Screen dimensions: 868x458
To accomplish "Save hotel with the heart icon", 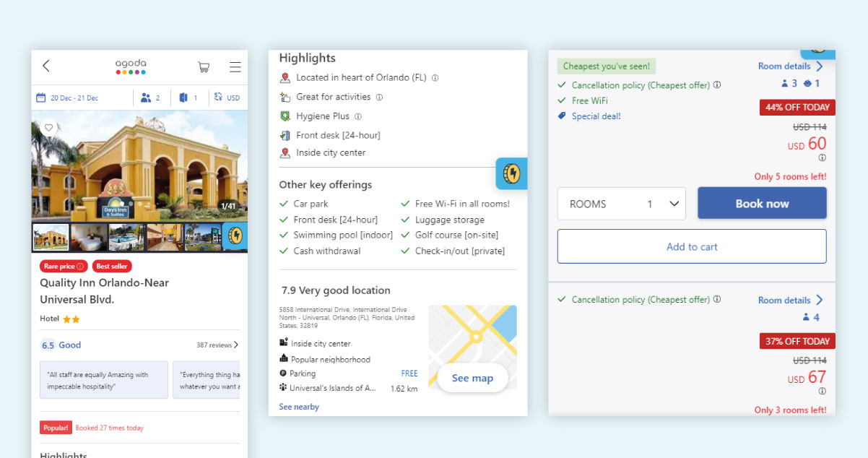I will pyautogui.click(x=48, y=128).
